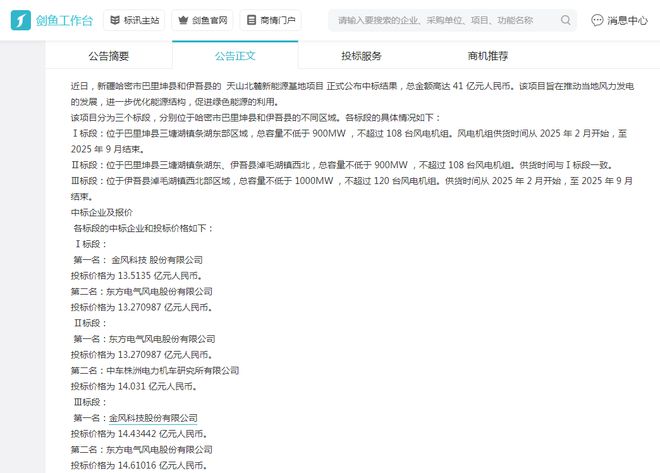Click the crown icon beside 剑鱼官网
Image resolution: width=660 pixels, height=473 pixels.
183,20
